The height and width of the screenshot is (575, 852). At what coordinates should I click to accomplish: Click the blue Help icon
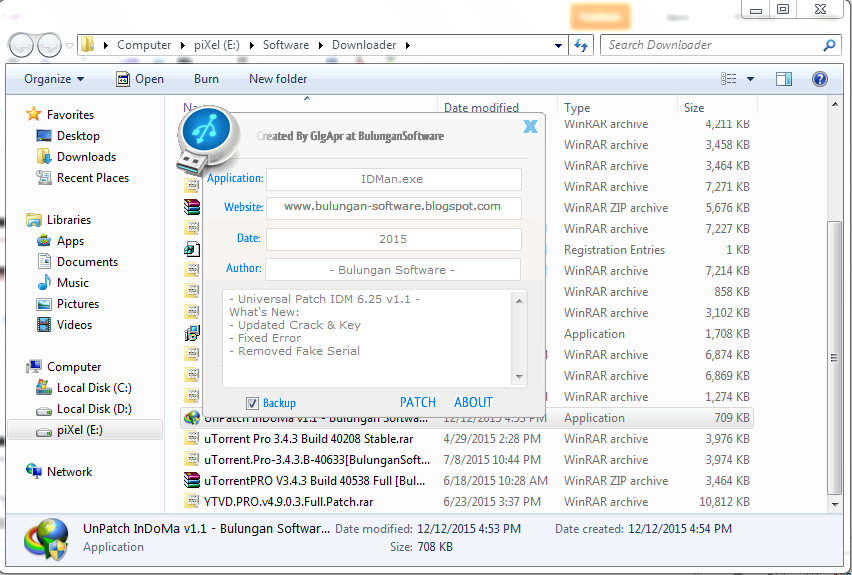pyautogui.click(x=819, y=79)
